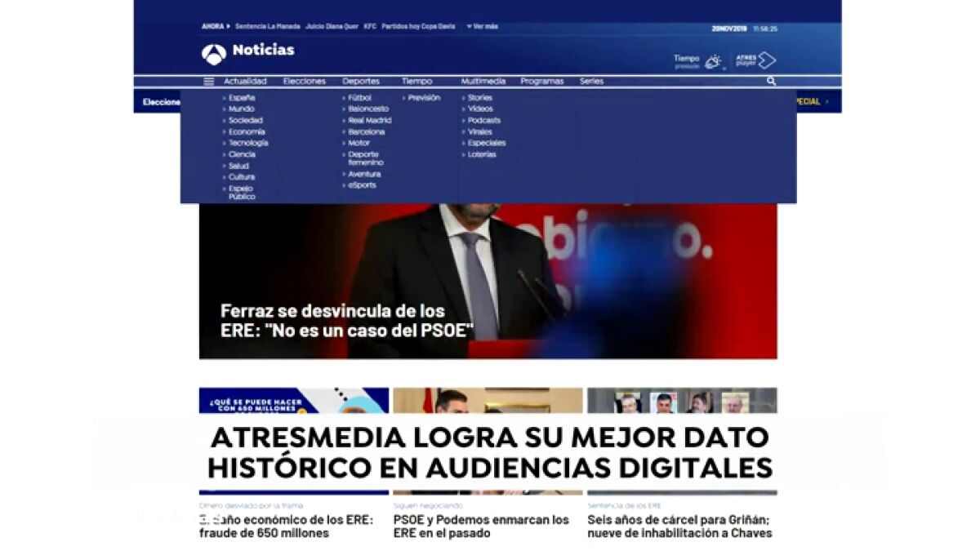This screenshot has height=551, width=980.
Task: Open the Atresplayer logo icon
Action: pyautogui.click(x=756, y=60)
